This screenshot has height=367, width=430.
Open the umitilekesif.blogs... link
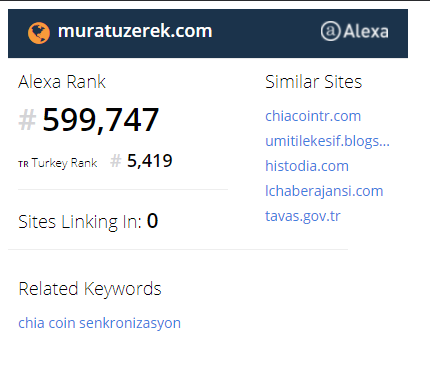327,141
